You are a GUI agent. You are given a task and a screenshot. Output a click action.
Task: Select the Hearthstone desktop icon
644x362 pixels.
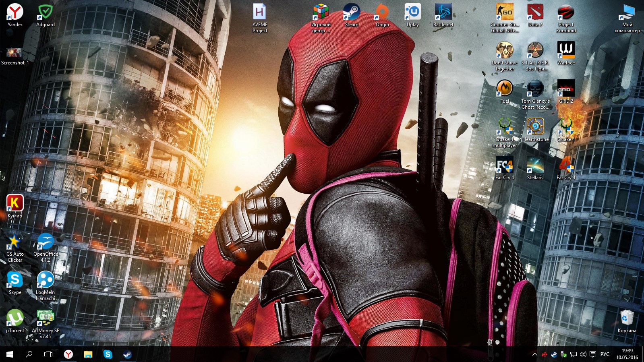(x=535, y=130)
